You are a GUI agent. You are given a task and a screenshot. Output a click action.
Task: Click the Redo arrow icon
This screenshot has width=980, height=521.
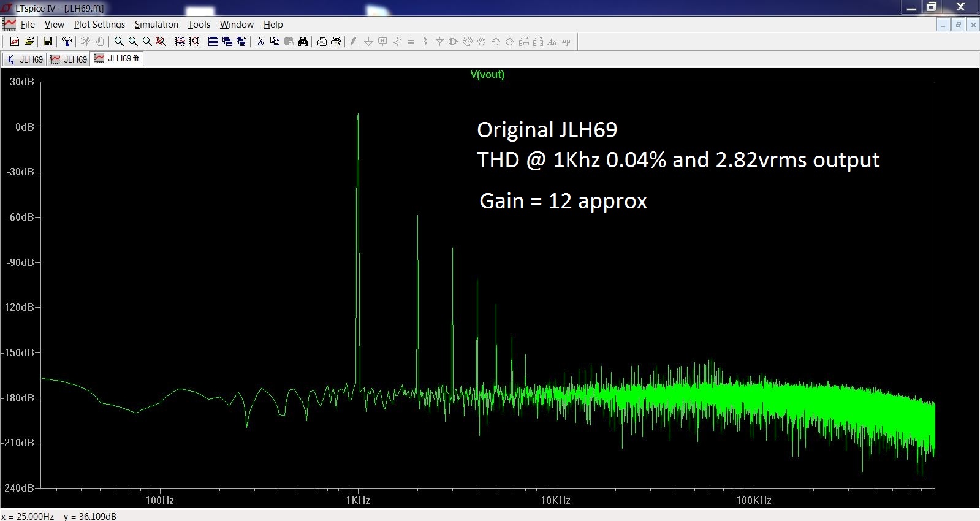[x=510, y=42]
